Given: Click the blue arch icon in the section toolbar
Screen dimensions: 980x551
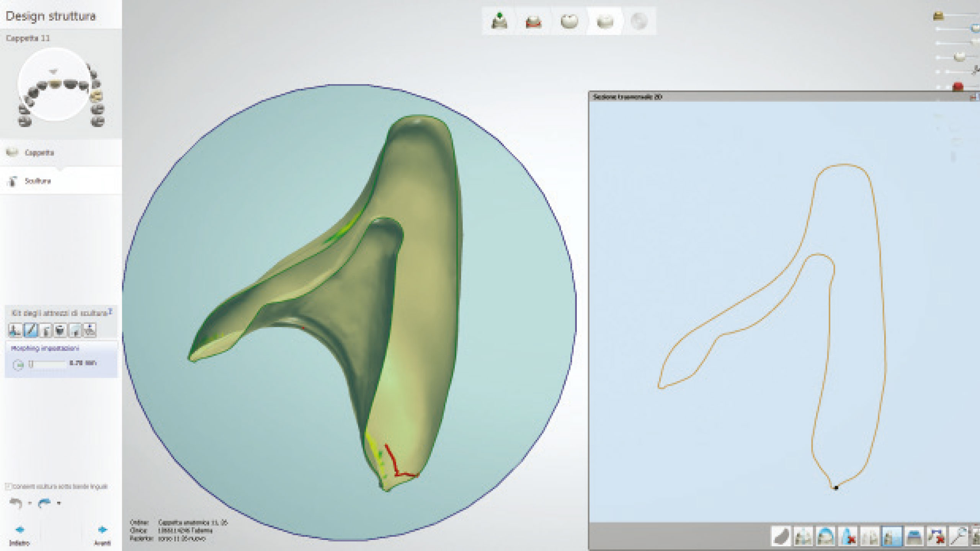Looking at the screenshot, I should click(x=825, y=536).
